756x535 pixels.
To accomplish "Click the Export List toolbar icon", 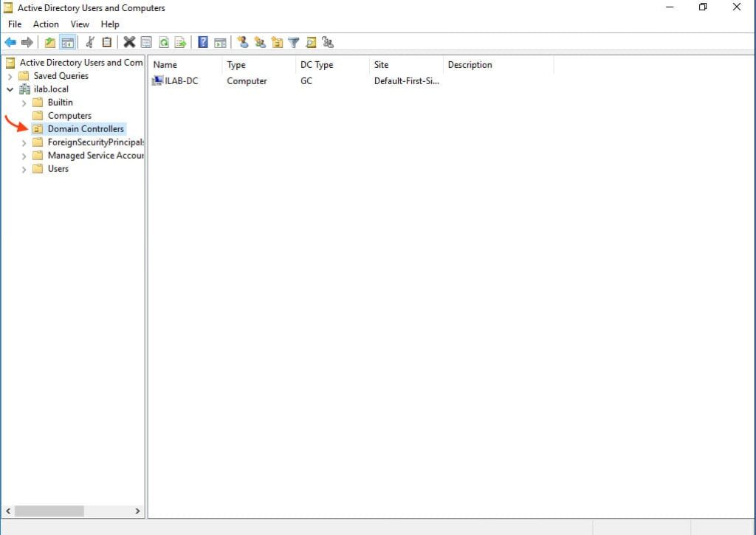I will (x=180, y=43).
